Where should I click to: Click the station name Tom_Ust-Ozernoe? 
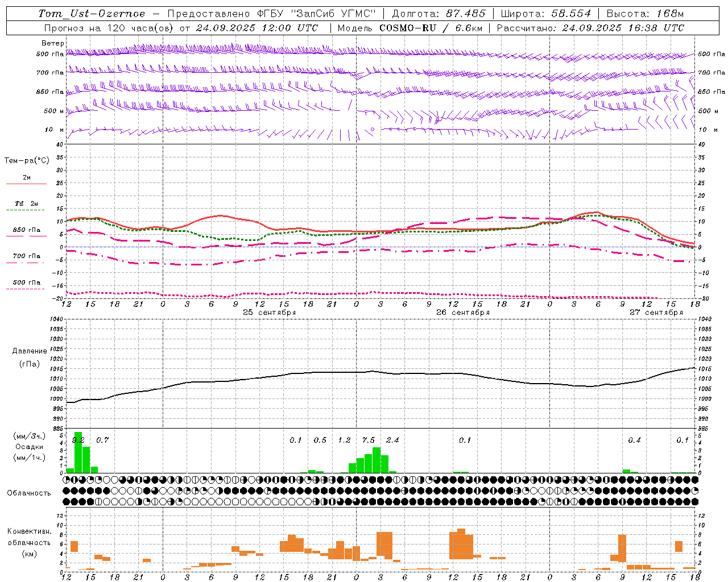tap(92, 14)
